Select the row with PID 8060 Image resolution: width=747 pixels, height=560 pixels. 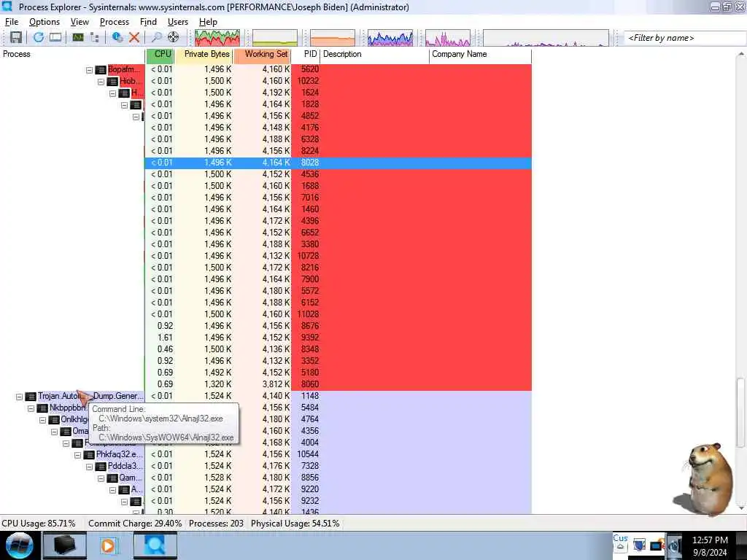coord(338,384)
